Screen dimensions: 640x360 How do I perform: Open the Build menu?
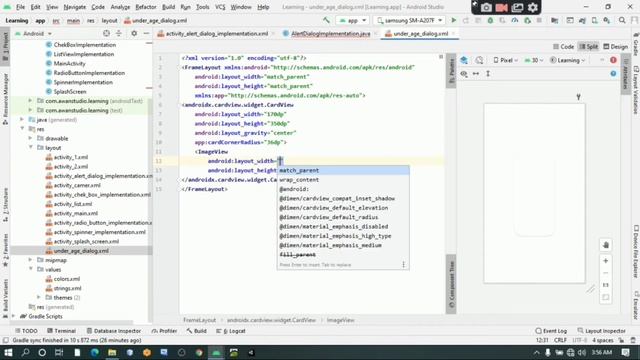pos(168,7)
